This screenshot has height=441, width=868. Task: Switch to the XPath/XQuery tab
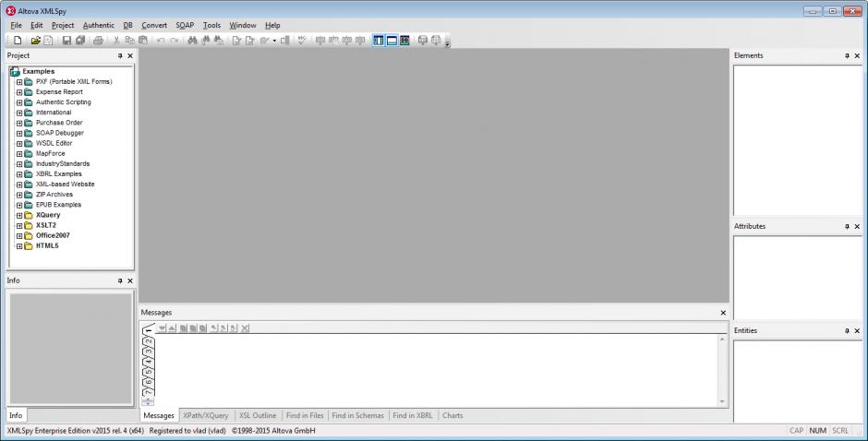(x=205, y=415)
